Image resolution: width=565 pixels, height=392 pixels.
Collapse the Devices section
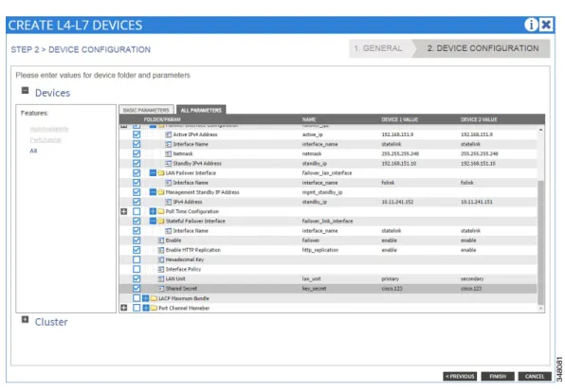pyautogui.click(x=25, y=90)
